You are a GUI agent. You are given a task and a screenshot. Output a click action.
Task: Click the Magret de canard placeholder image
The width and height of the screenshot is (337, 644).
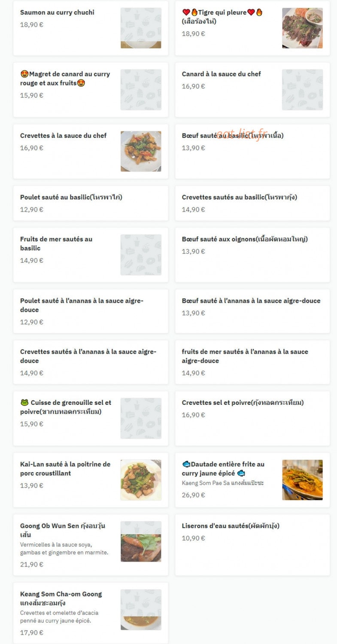pos(141,90)
